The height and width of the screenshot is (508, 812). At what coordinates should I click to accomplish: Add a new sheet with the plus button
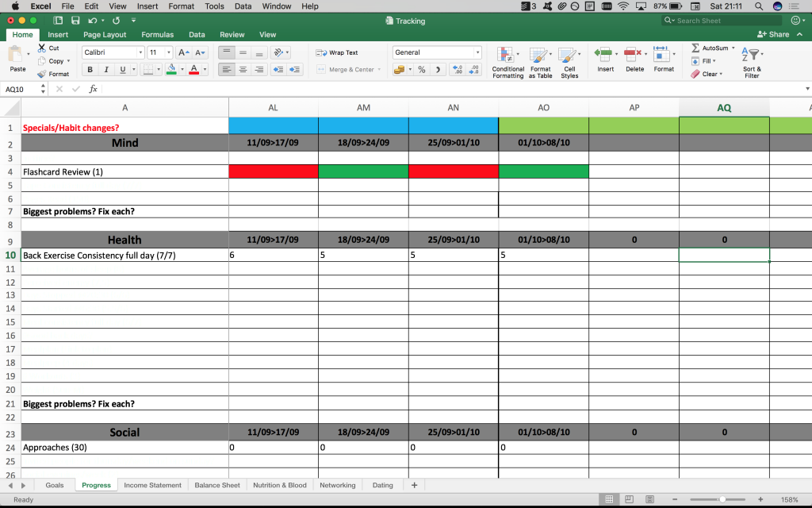click(414, 485)
